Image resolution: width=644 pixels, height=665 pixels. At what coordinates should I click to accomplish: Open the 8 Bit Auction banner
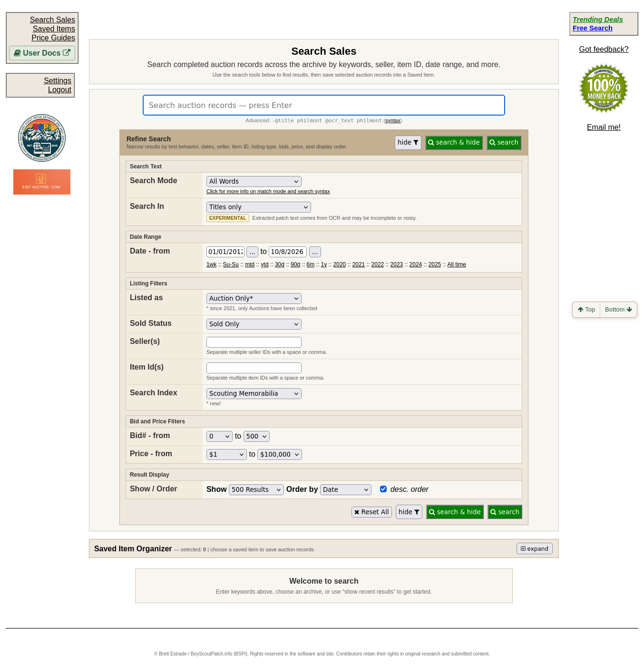[x=42, y=182]
